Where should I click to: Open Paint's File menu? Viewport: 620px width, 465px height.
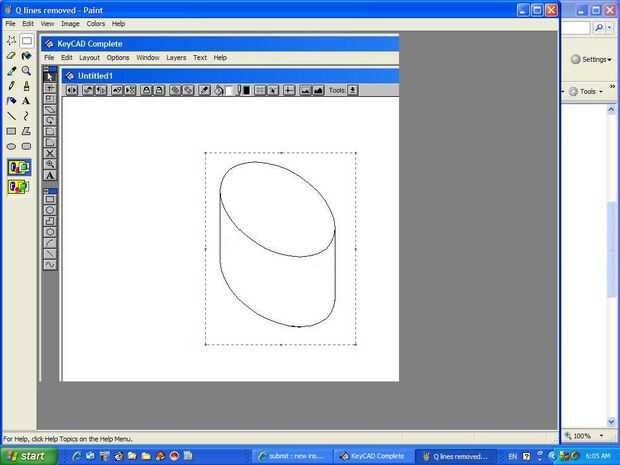point(10,24)
